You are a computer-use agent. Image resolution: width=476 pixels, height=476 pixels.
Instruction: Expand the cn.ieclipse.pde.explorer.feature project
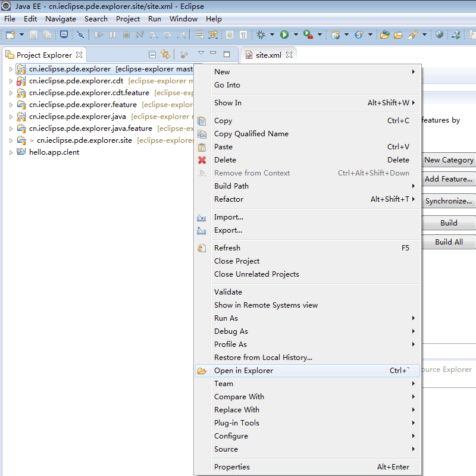point(11,105)
